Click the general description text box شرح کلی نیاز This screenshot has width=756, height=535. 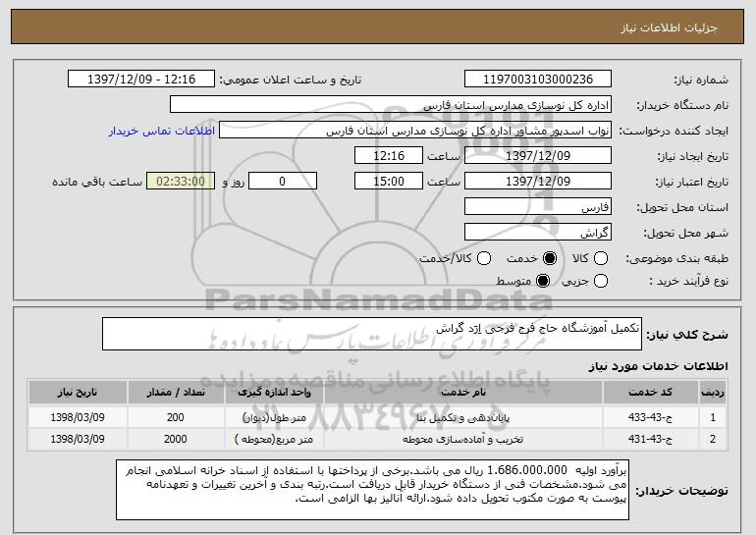coord(372,334)
